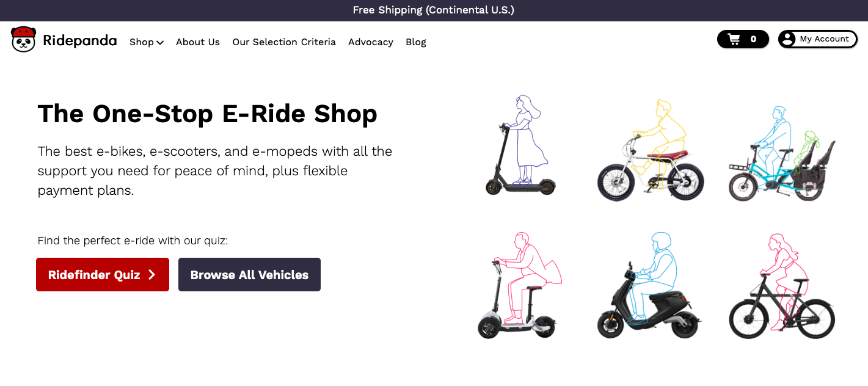
Task: Click the Ridepanda panda logo icon
Action: [x=23, y=40]
